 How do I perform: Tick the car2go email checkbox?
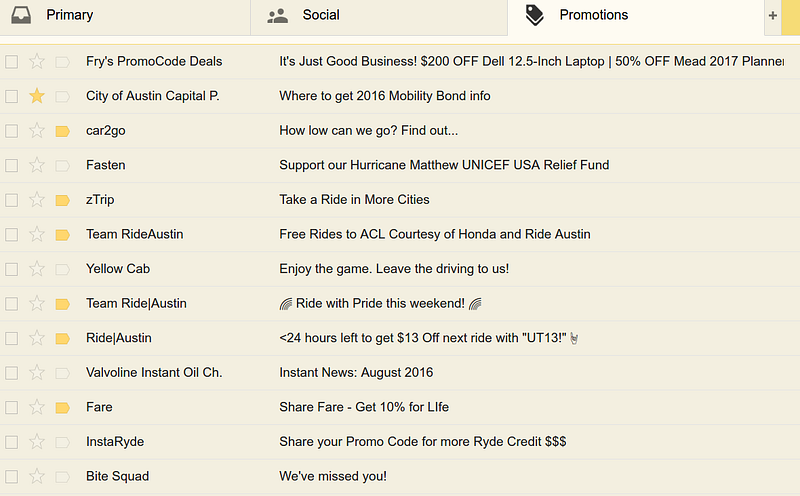pyautogui.click(x=11, y=131)
